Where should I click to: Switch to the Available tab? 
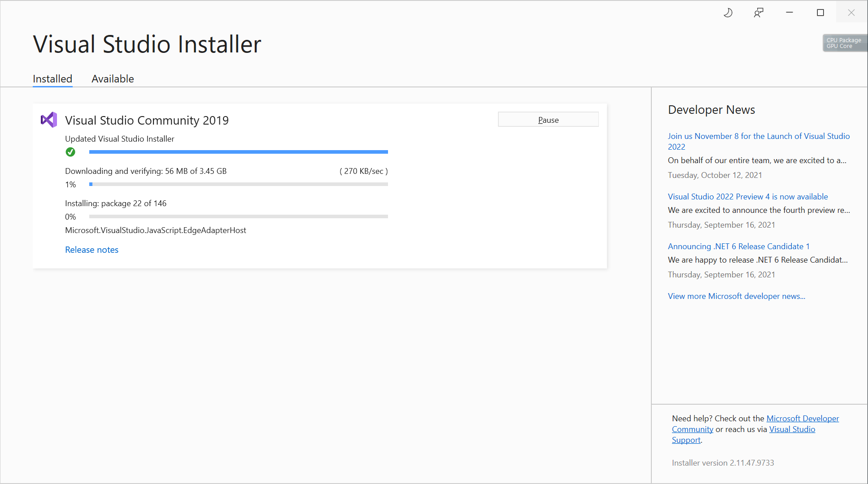click(113, 79)
